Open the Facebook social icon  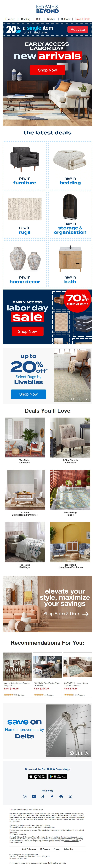click(x=52, y=797)
